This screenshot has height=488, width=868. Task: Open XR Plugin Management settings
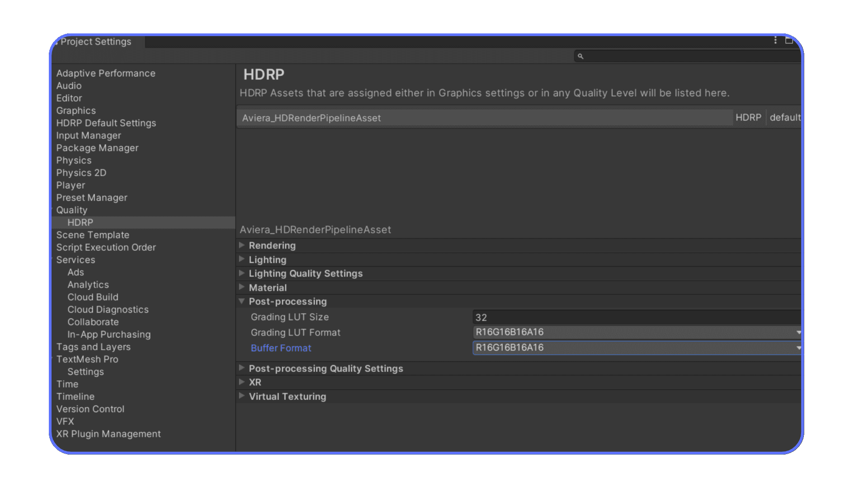108,434
